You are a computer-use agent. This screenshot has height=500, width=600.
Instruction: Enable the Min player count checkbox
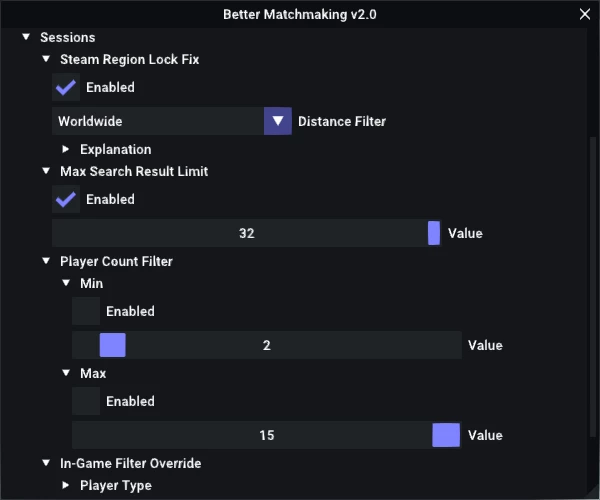[x=86, y=311]
